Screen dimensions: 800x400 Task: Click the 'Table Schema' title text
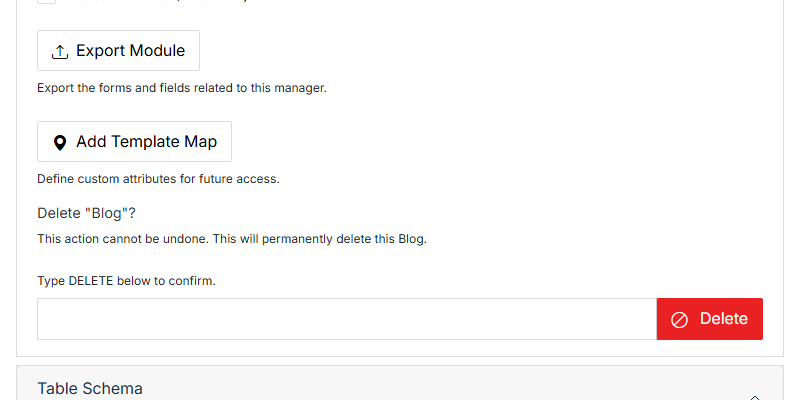(90, 388)
